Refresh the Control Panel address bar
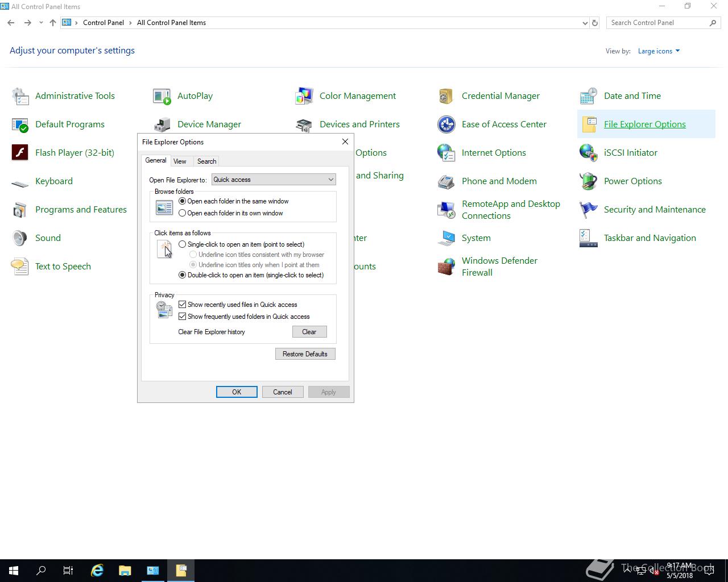 click(x=595, y=23)
